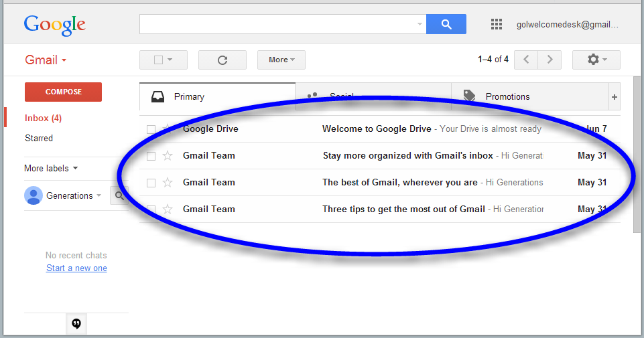
Task: Go to older messages with right arrow
Action: pos(550,60)
